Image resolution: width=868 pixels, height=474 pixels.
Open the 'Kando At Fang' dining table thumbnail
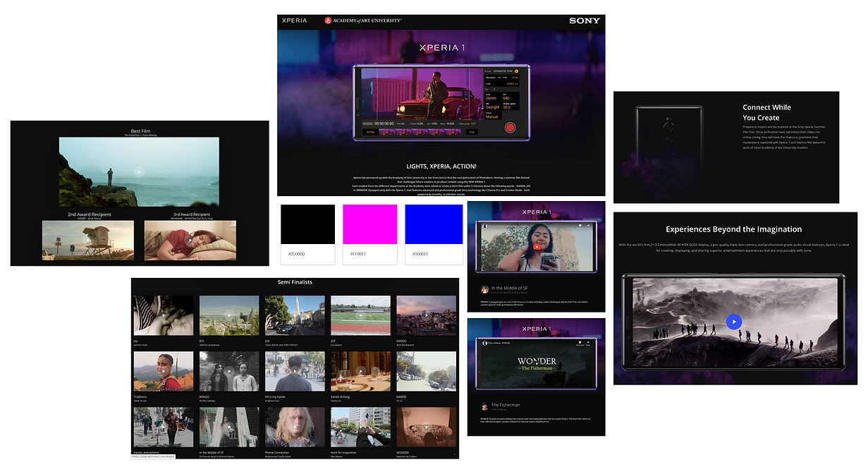360,371
